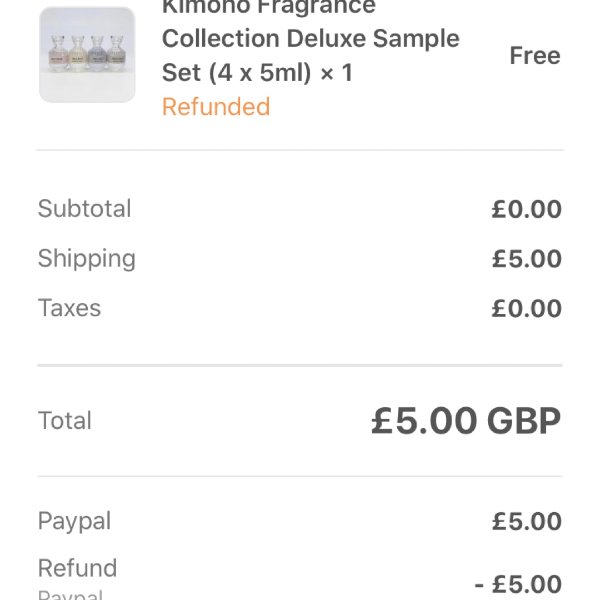
Task: Tap the divider line above Subtotal
Action: pyautogui.click(x=300, y=150)
